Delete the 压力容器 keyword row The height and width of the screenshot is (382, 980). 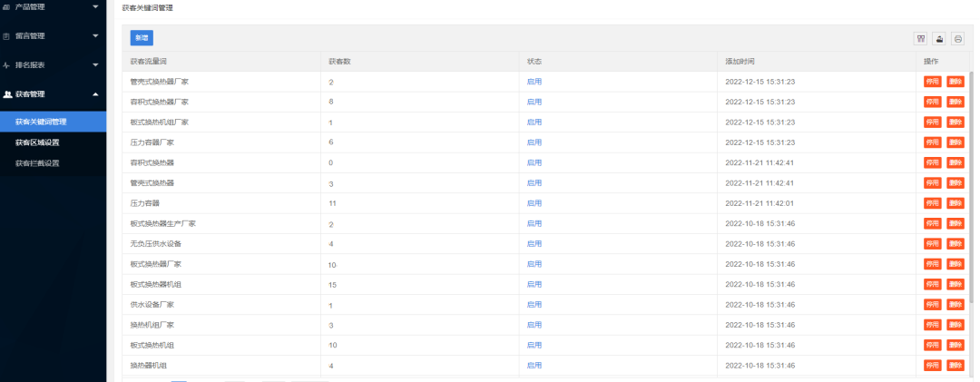tap(955, 203)
